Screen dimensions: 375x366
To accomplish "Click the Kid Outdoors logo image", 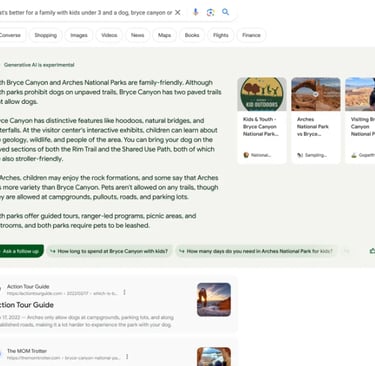I will point(262,94).
